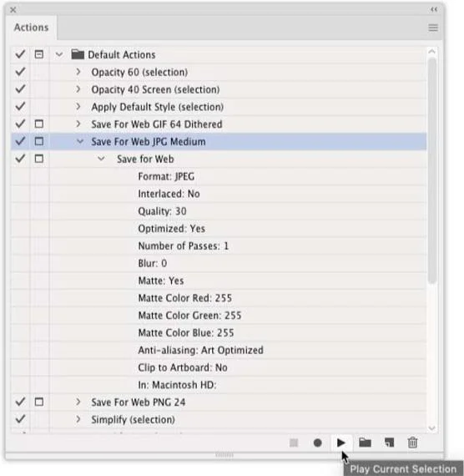Click Matte Color Green: 255 parameter
464x476 pixels.
pyautogui.click(x=189, y=316)
